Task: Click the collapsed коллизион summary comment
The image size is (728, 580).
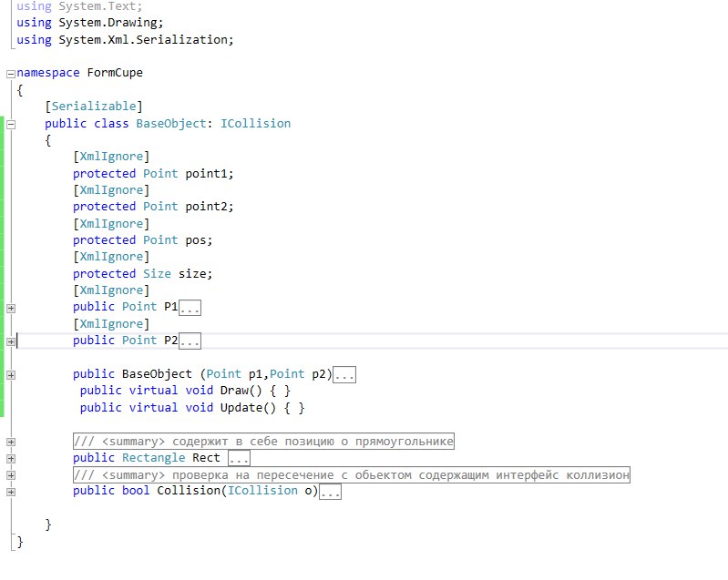Action: (352, 475)
